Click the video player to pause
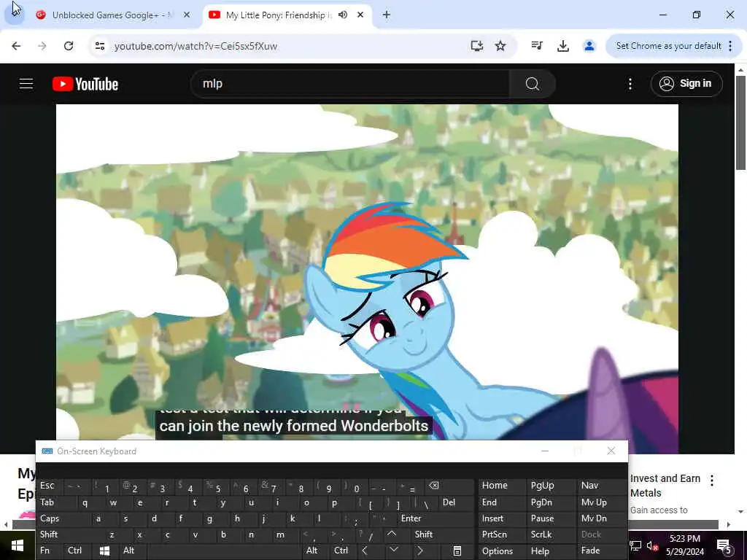This screenshot has width=747, height=560. tap(367, 271)
